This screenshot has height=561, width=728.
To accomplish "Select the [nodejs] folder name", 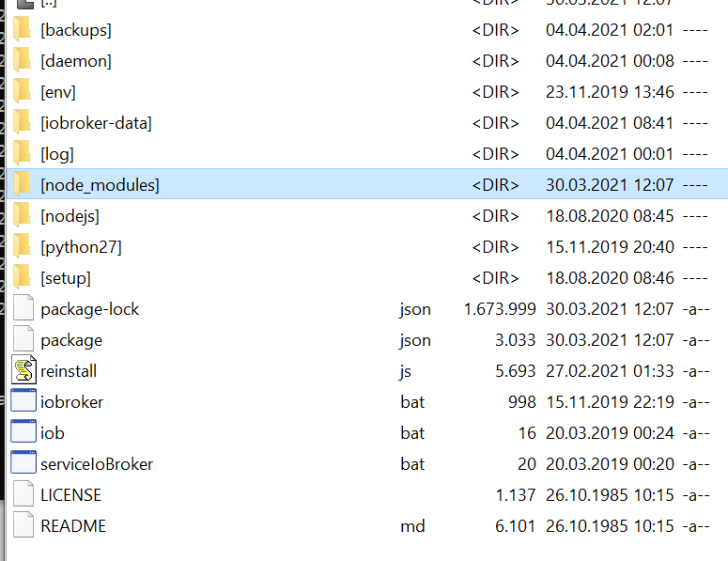I will pyautogui.click(x=70, y=217).
